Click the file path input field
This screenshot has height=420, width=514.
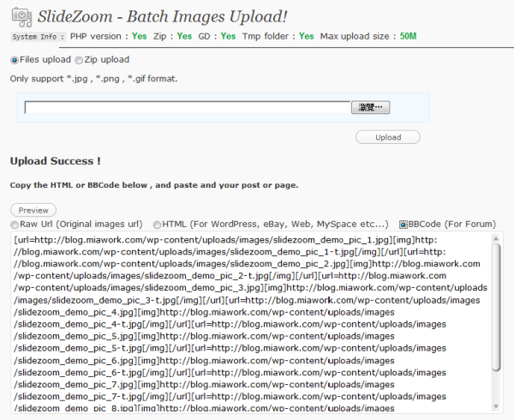click(188, 107)
